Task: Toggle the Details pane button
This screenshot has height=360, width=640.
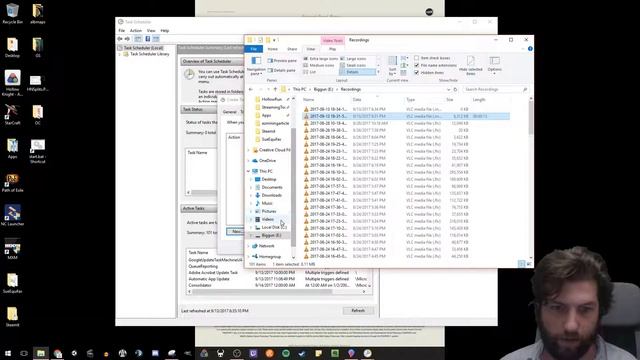Action: click(x=281, y=70)
